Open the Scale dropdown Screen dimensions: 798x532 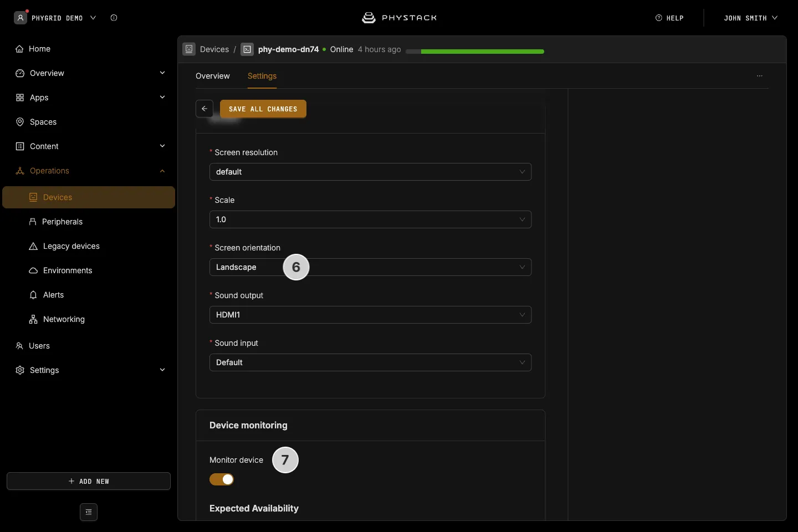point(370,219)
